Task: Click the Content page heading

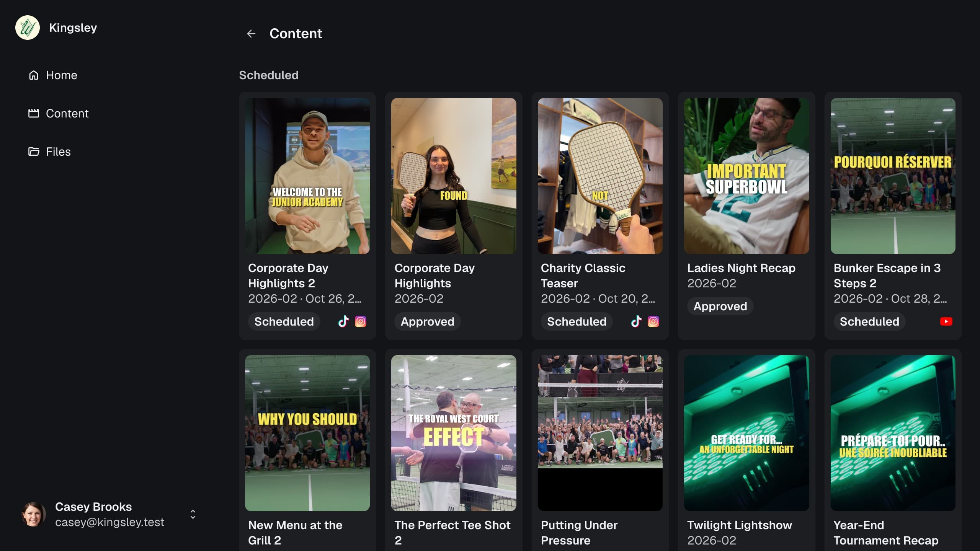Action: point(296,34)
